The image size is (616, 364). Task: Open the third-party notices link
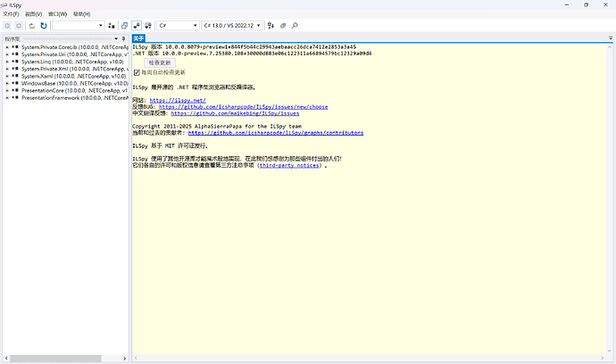coord(289,166)
